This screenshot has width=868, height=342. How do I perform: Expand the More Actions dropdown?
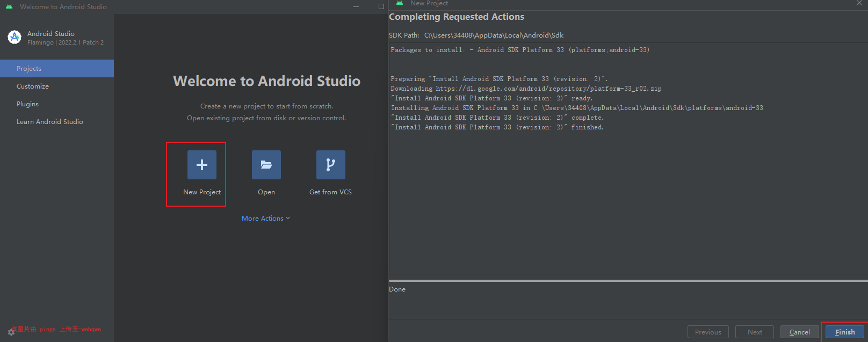(266, 219)
